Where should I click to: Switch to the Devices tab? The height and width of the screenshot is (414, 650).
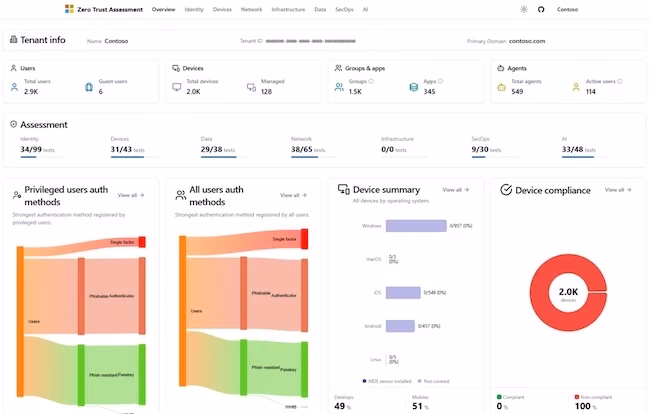pyautogui.click(x=222, y=9)
